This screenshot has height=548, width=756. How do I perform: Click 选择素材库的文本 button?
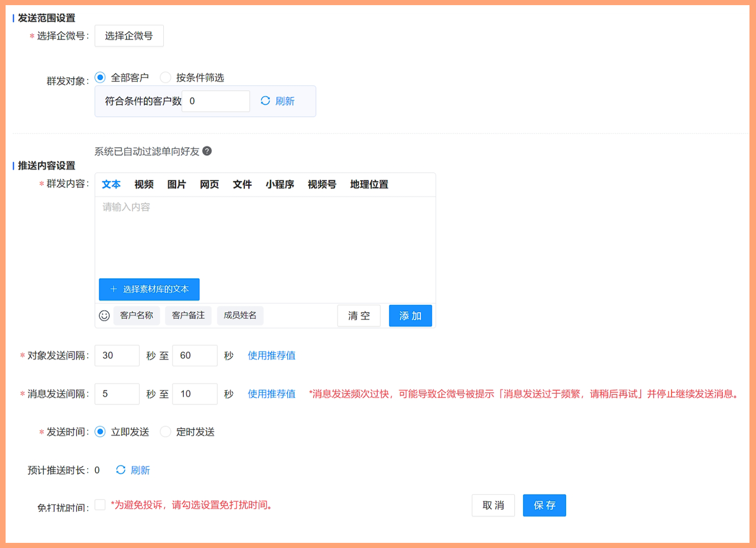tap(149, 289)
